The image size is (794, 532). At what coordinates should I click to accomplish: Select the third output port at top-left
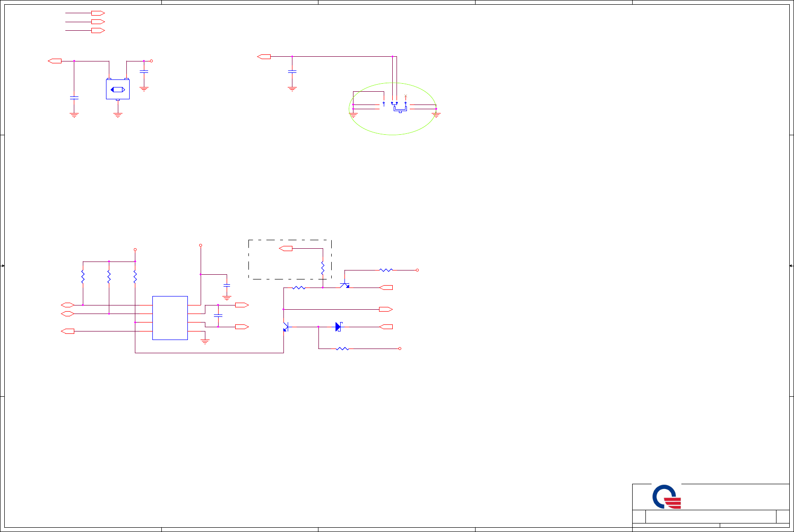[x=98, y=30]
